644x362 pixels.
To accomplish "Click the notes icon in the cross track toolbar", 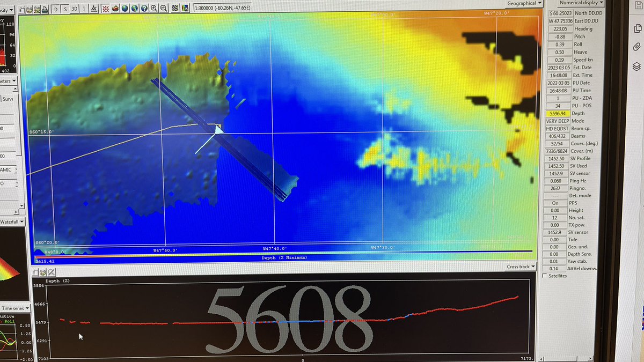I will click(35, 272).
